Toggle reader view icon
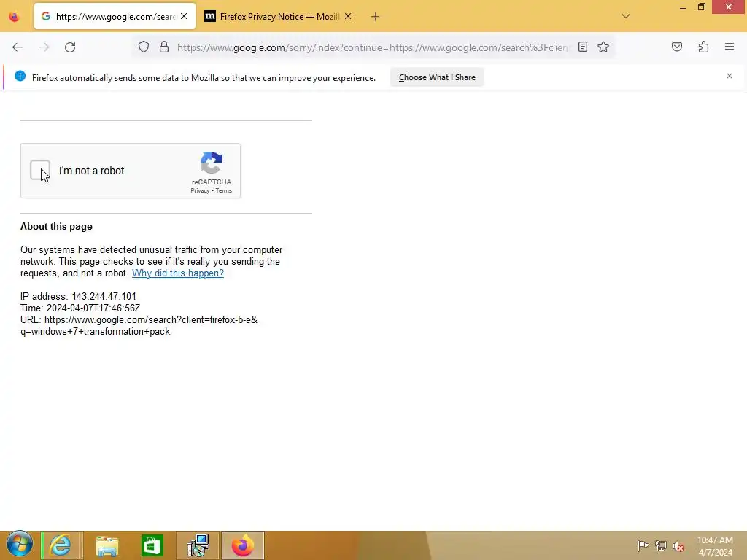The image size is (747, 560). [x=583, y=47]
